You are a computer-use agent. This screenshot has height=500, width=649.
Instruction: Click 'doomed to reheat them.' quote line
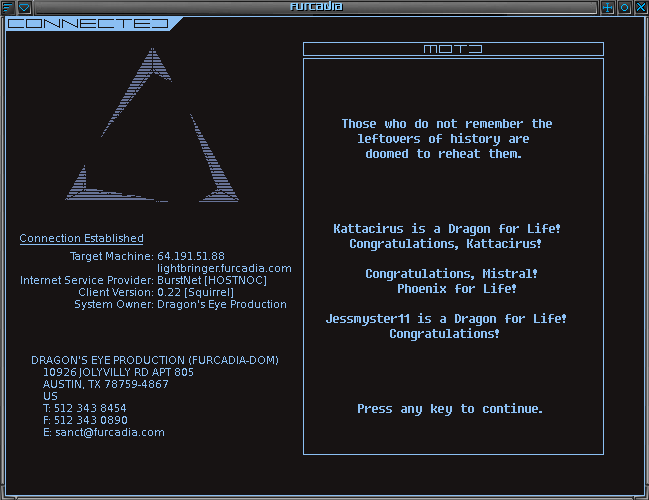pyautogui.click(x=443, y=154)
